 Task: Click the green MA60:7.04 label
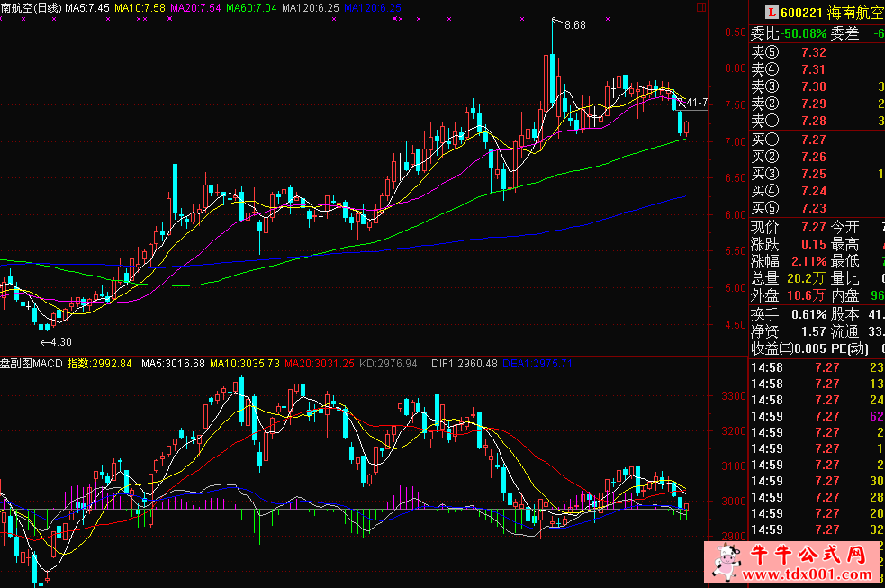[251, 8]
